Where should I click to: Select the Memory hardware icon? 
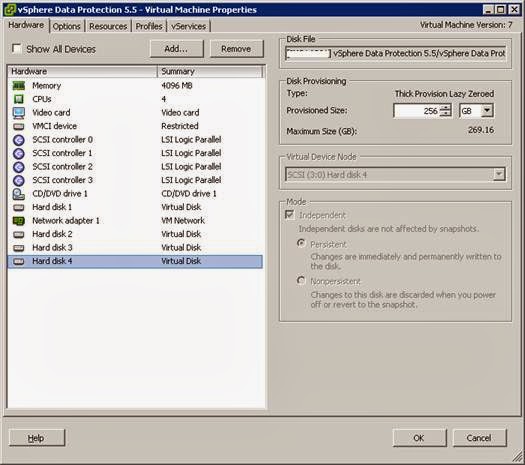click(19, 86)
